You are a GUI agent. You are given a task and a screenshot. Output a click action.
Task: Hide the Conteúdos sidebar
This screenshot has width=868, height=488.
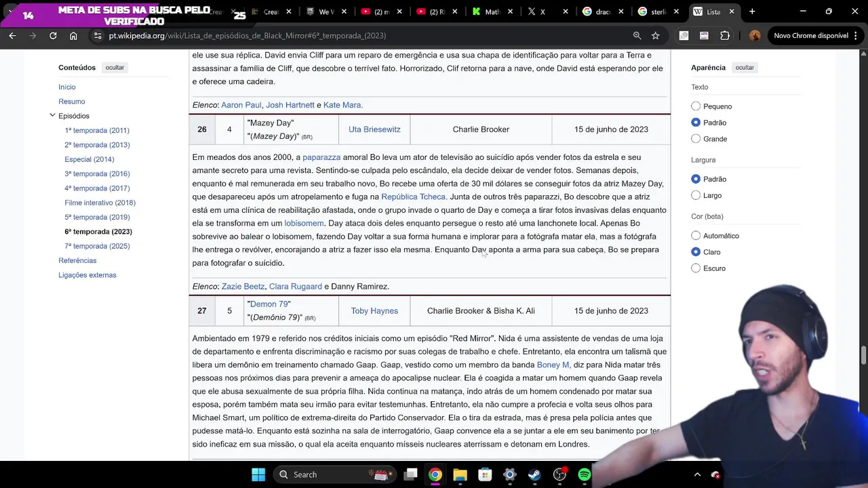pos(115,68)
